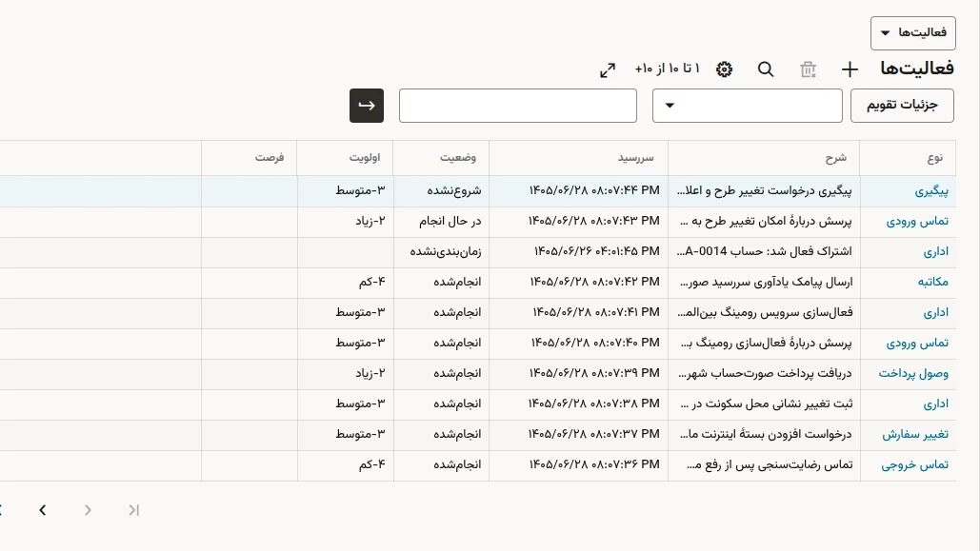Select description دریافت پرداخت صورت‌حساب

point(765,374)
